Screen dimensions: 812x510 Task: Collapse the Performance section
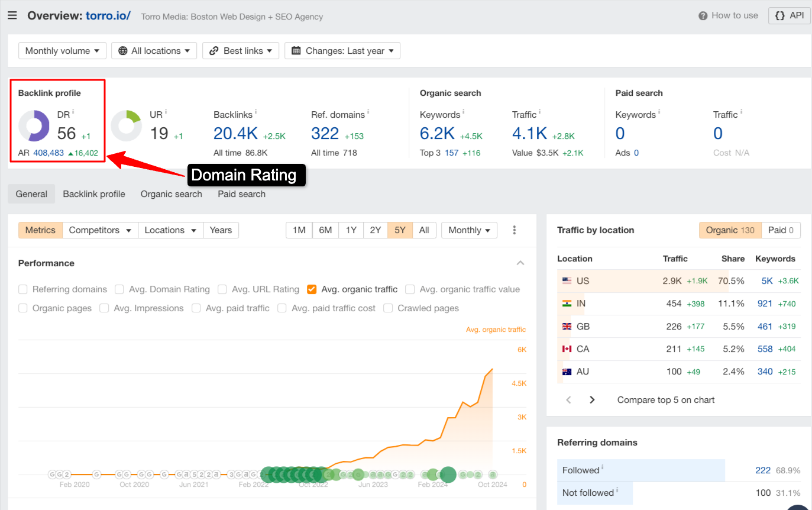coord(520,263)
